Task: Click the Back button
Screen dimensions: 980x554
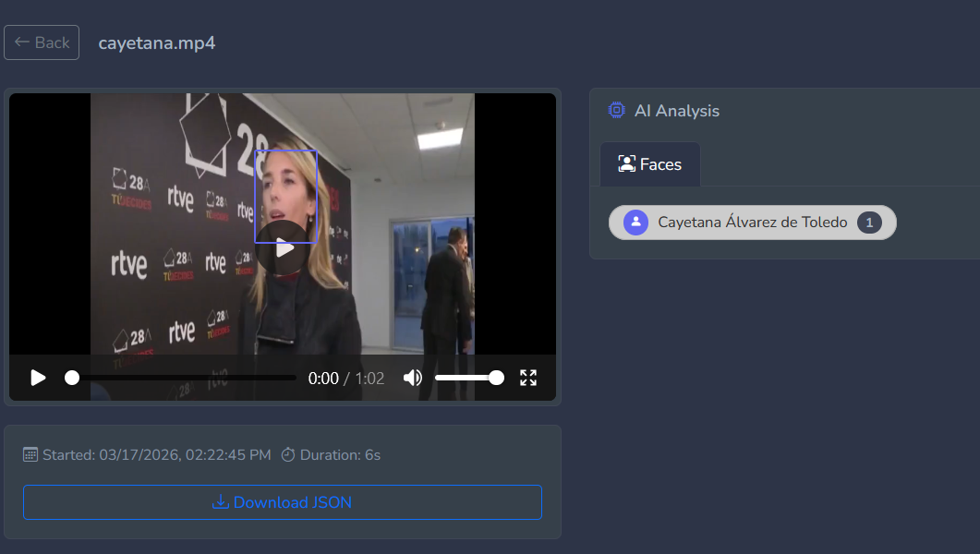Action: (42, 42)
